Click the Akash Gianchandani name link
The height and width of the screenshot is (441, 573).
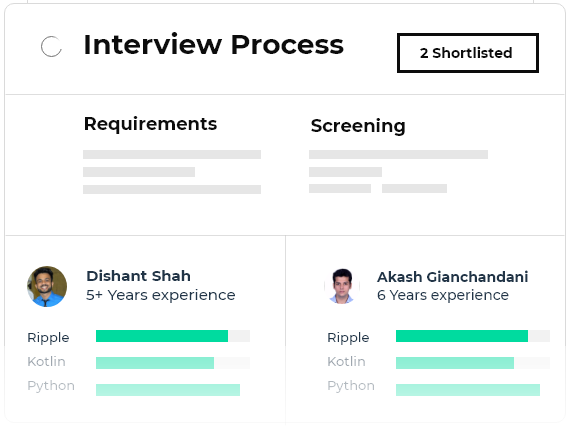point(452,277)
